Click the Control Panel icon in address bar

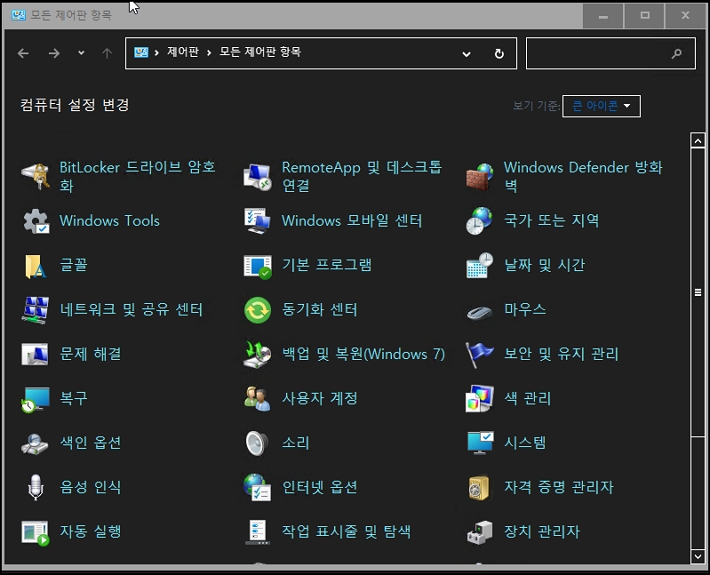141,53
